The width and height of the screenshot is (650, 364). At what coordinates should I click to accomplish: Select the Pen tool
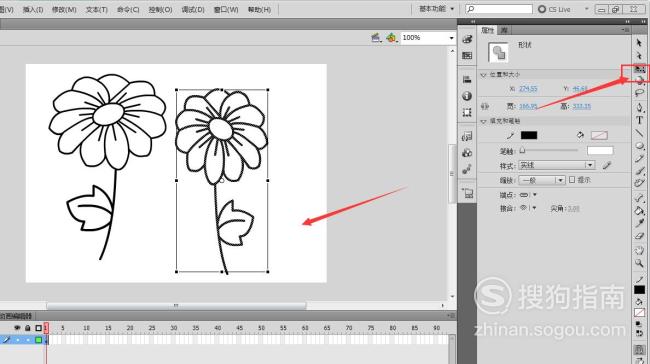point(639,107)
